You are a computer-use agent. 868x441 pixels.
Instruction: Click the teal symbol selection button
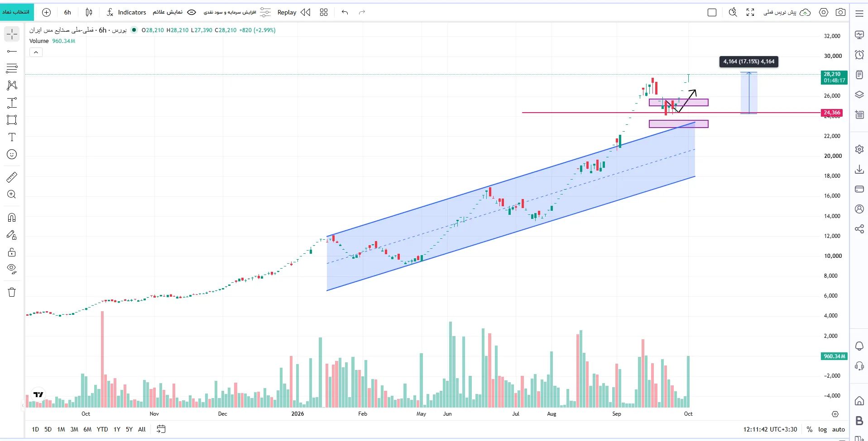click(17, 12)
